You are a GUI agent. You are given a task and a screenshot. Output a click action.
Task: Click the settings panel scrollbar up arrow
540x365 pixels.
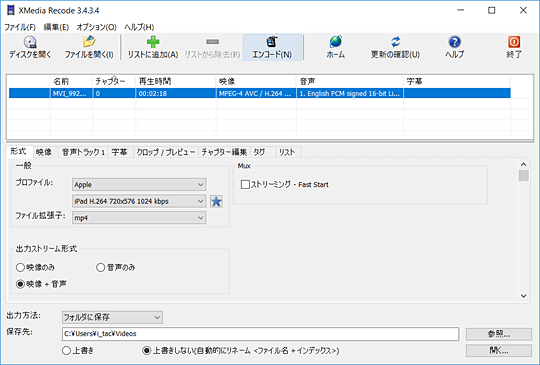tap(523, 165)
